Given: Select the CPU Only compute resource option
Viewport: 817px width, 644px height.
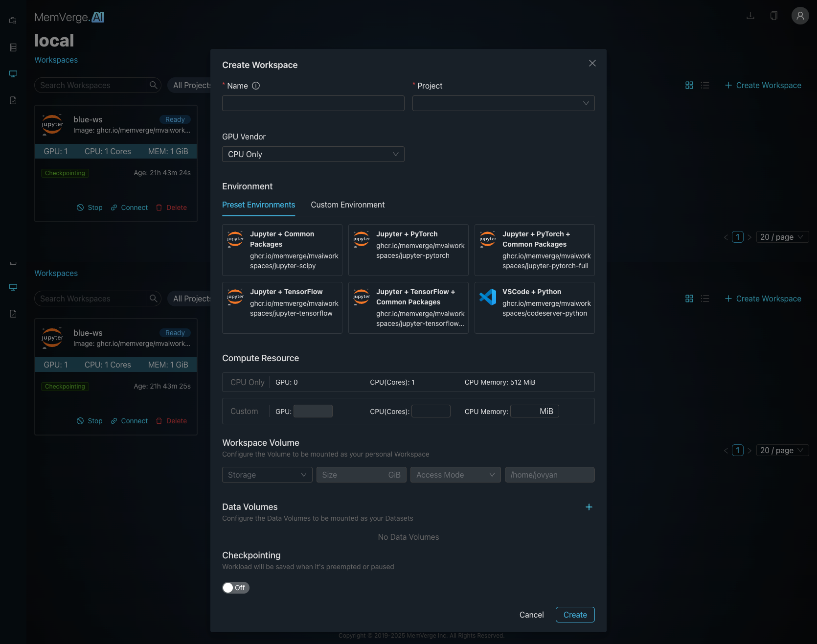Looking at the screenshot, I should tap(248, 382).
